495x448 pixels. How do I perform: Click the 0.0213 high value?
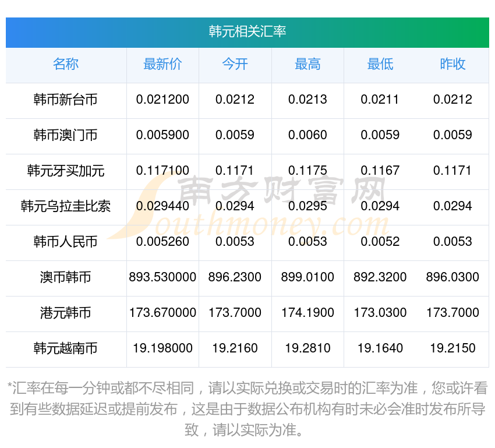coord(307,100)
